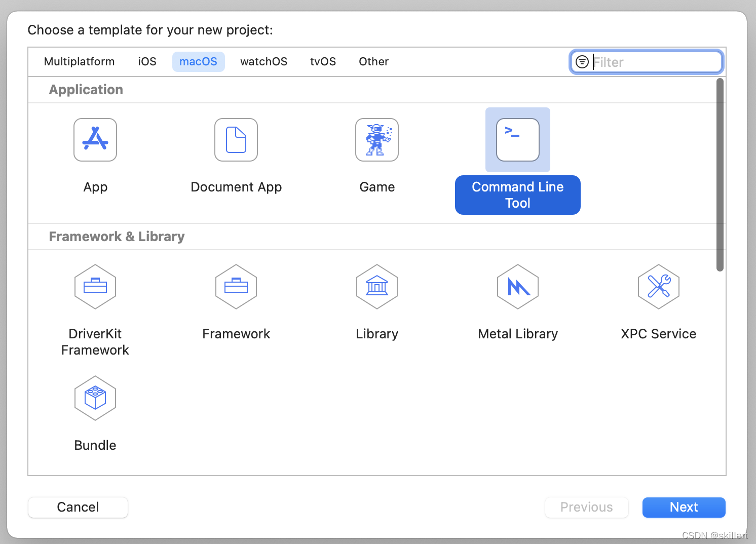Switch to the tvOS tab

[323, 61]
